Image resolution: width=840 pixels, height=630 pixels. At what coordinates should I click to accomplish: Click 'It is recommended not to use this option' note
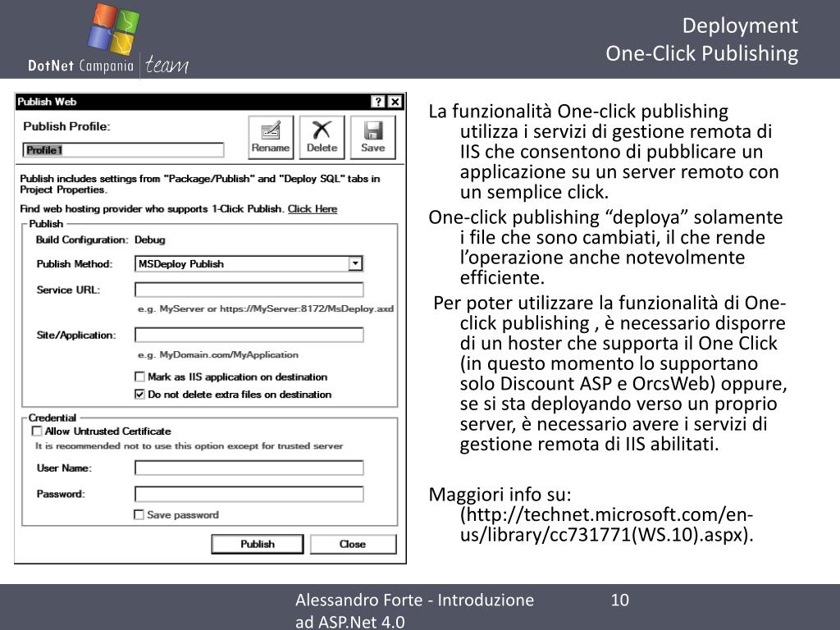point(189,445)
